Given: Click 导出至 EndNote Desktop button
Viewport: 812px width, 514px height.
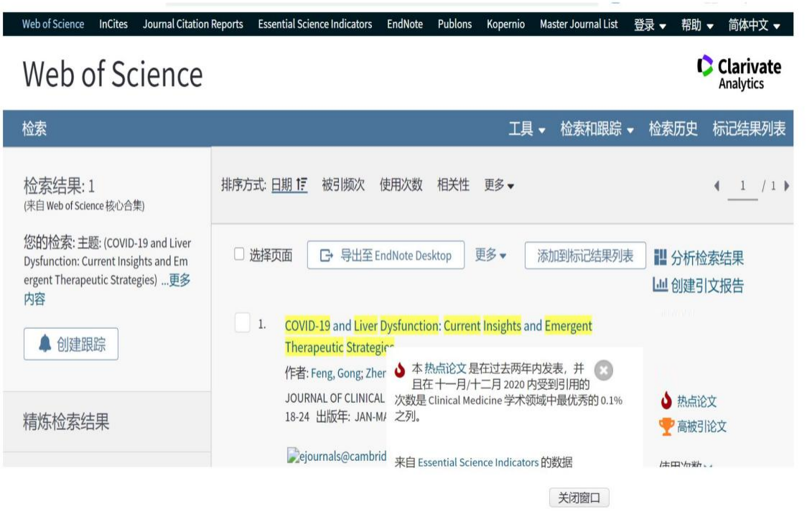Looking at the screenshot, I should click(386, 255).
